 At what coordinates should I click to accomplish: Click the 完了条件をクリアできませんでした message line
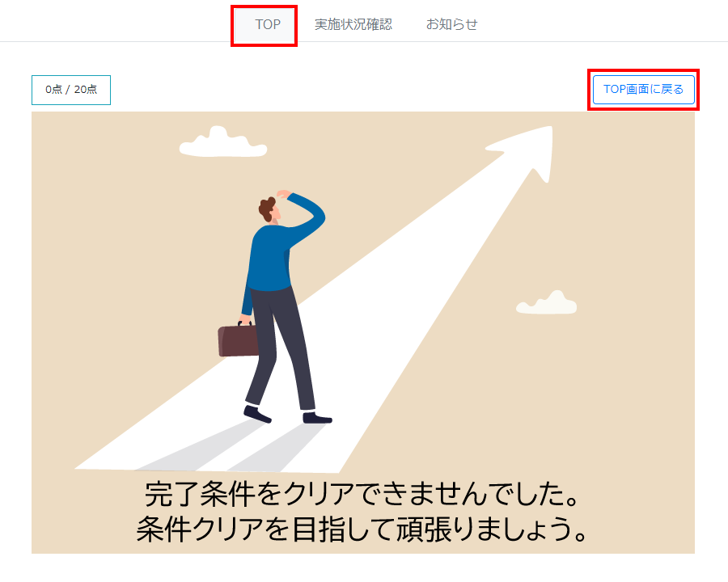tap(363, 493)
